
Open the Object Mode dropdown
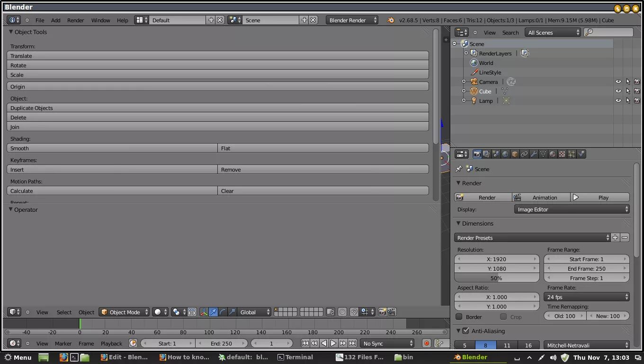[x=124, y=312]
